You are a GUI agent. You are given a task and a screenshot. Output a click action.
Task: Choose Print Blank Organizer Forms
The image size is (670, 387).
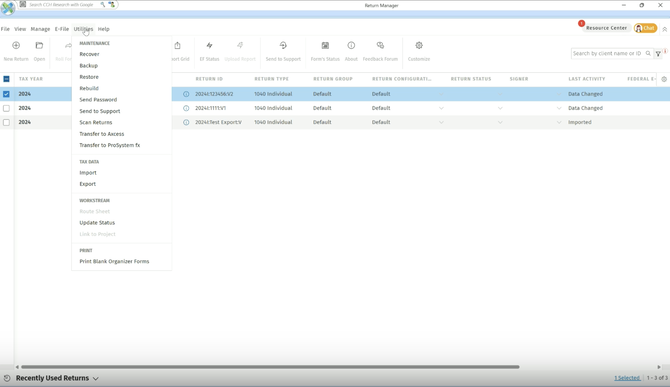tap(114, 261)
